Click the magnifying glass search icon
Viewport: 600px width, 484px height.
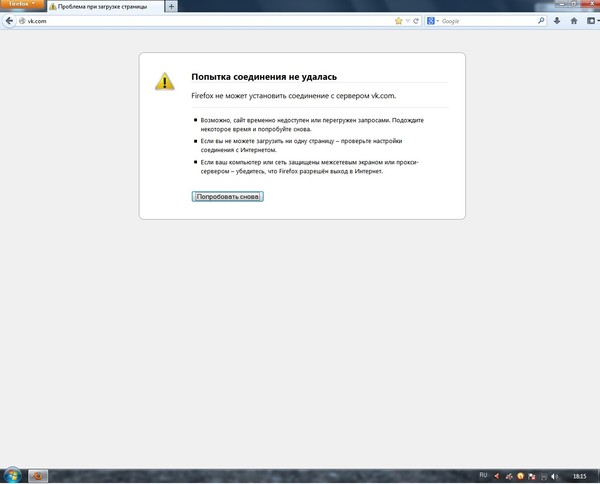coord(541,21)
